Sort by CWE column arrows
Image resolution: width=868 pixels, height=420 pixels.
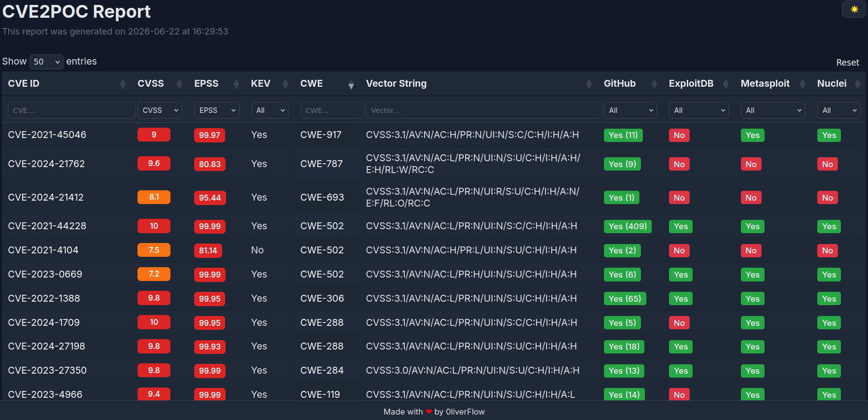click(351, 84)
